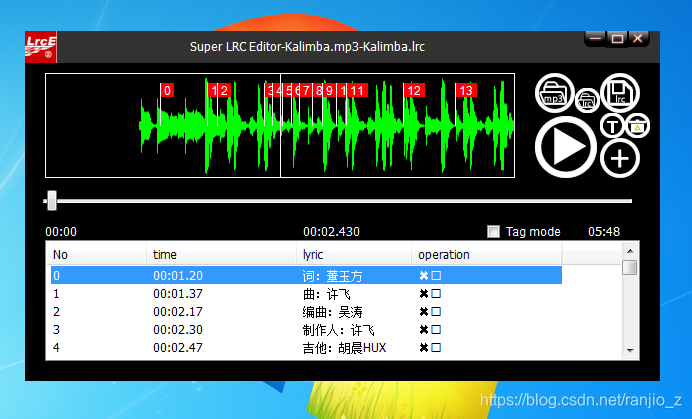692x419 pixels.
Task: Save the lrc file with floppy icon
Action: click(620, 93)
